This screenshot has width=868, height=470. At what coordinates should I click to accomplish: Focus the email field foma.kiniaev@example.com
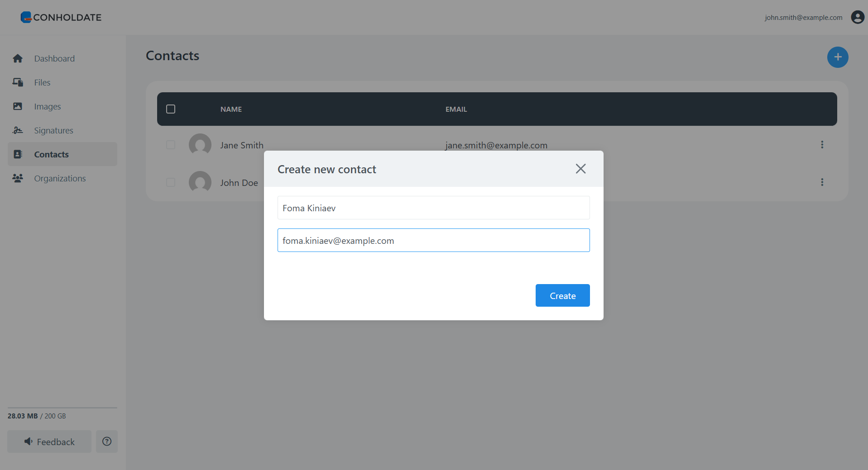point(433,240)
